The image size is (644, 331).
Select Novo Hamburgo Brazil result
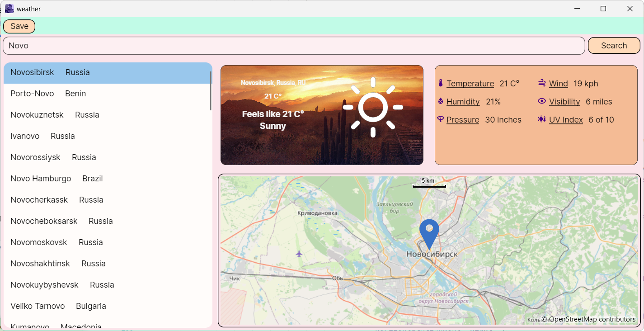pos(108,179)
